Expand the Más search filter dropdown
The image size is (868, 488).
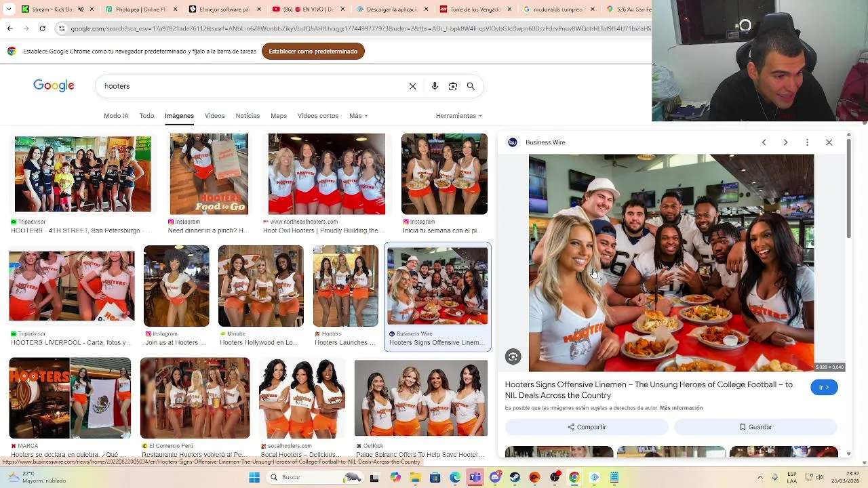pyautogui.click(x=358, y=116)
